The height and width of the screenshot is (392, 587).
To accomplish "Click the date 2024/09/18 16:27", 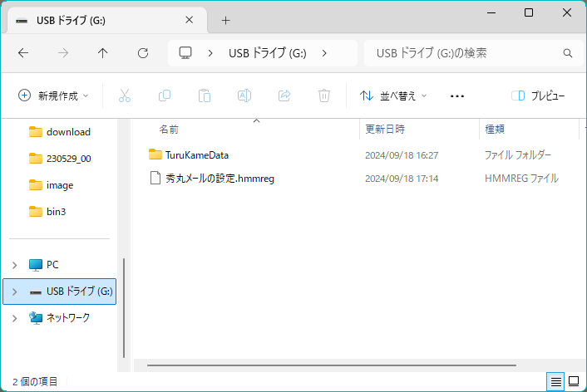I will coord(402,155).
